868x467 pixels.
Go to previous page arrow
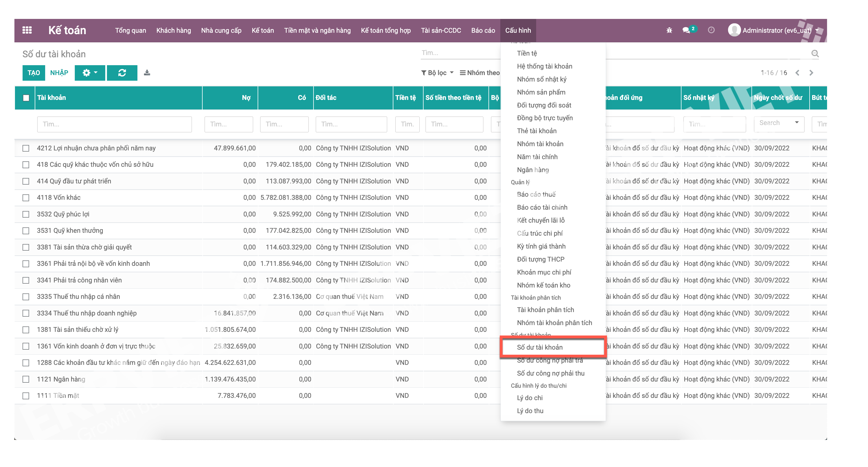pyautogui.click(x=797, y=73)
